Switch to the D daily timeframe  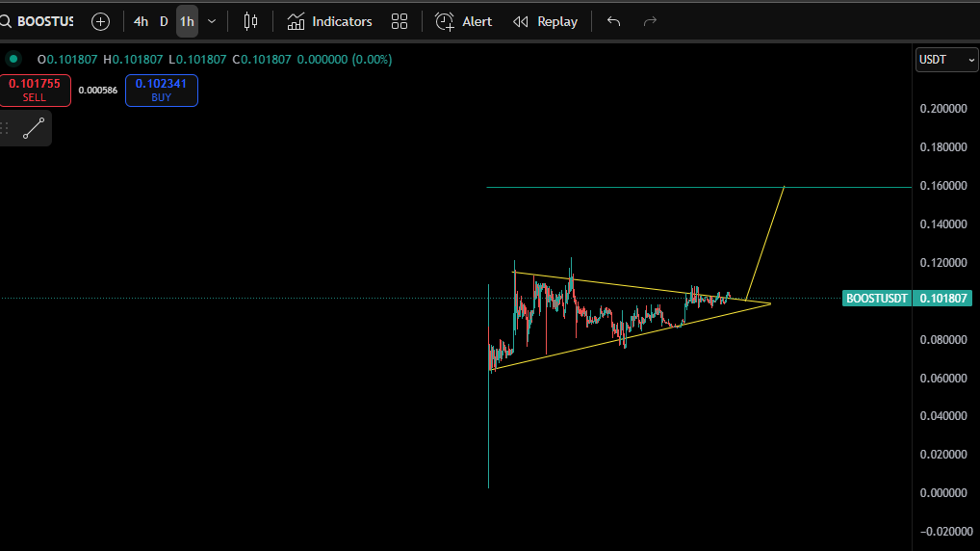[x=164, y=21]
